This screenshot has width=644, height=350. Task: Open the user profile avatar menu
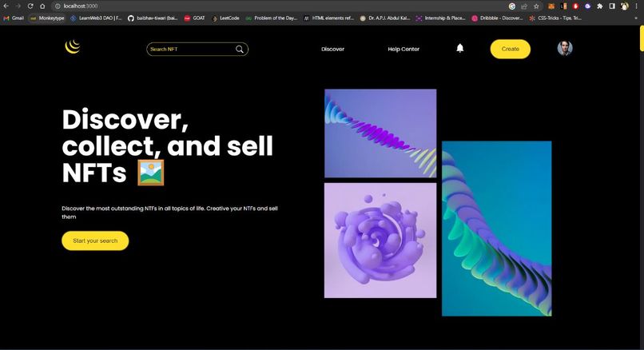pos(565,48)
